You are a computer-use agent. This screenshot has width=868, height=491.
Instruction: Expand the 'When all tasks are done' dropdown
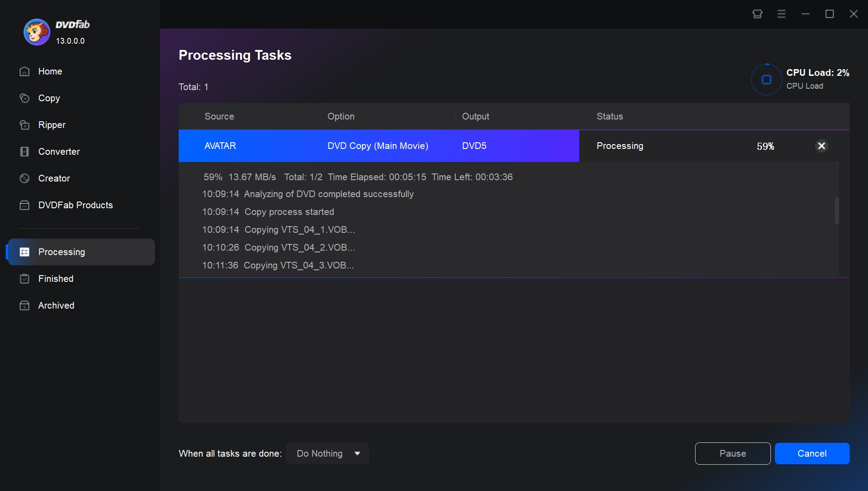pyautogui.click(x=358, y=454)
